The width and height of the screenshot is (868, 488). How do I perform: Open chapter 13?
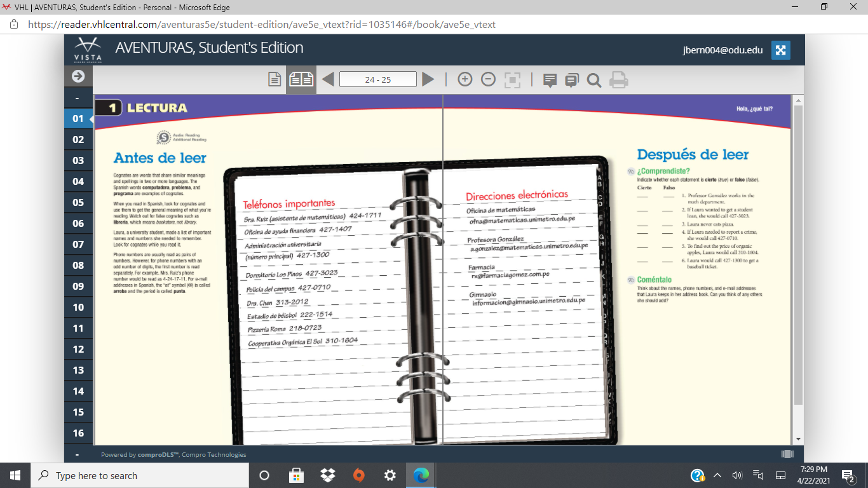78,370
